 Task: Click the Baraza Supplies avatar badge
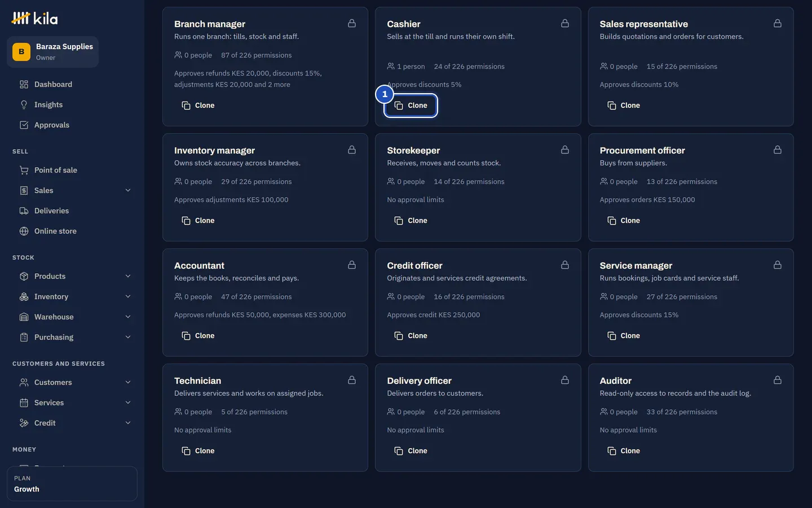[21, 52]
